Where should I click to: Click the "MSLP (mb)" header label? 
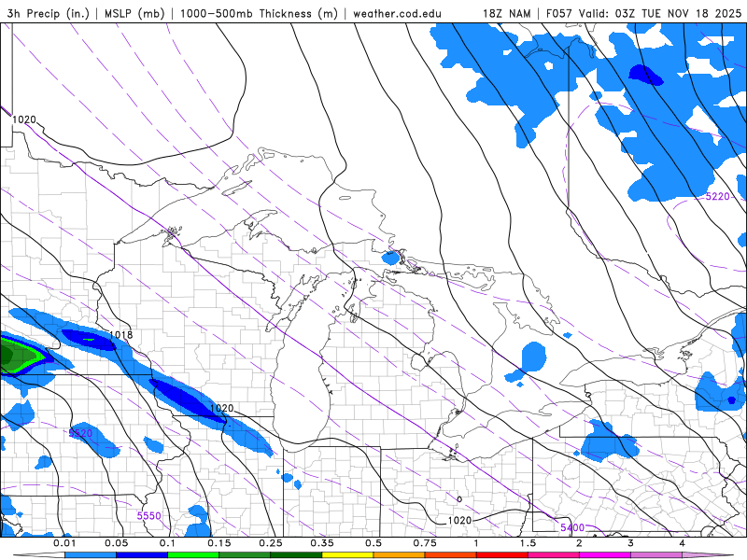tap(134, 13)
